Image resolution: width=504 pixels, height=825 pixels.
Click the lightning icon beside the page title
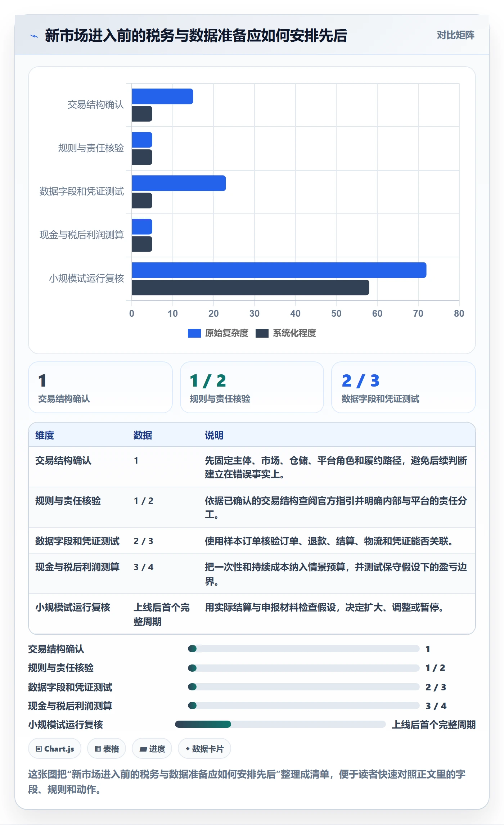tap(34, 36)
